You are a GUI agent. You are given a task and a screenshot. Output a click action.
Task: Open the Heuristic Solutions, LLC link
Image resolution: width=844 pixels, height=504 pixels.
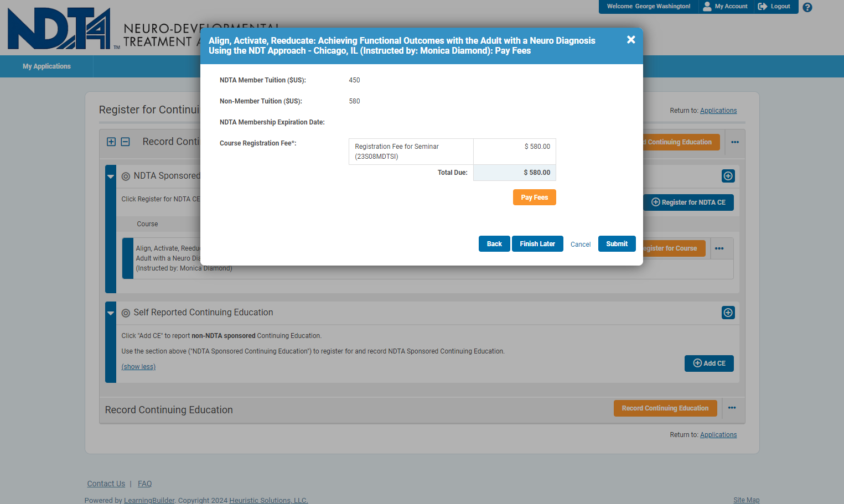click(x=268, y=500)
